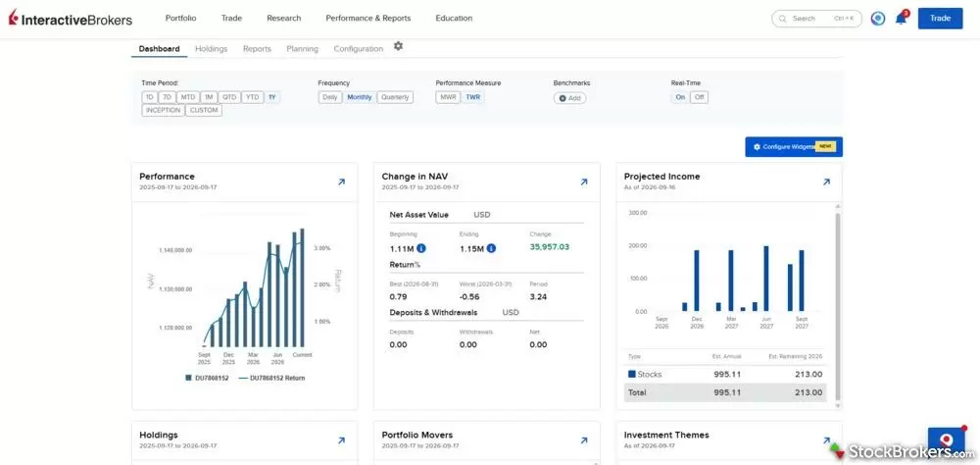Viewport: 980px width, 465px height.
Task: Click info icon next to Ending 1.15M
Action: (491, 248)
